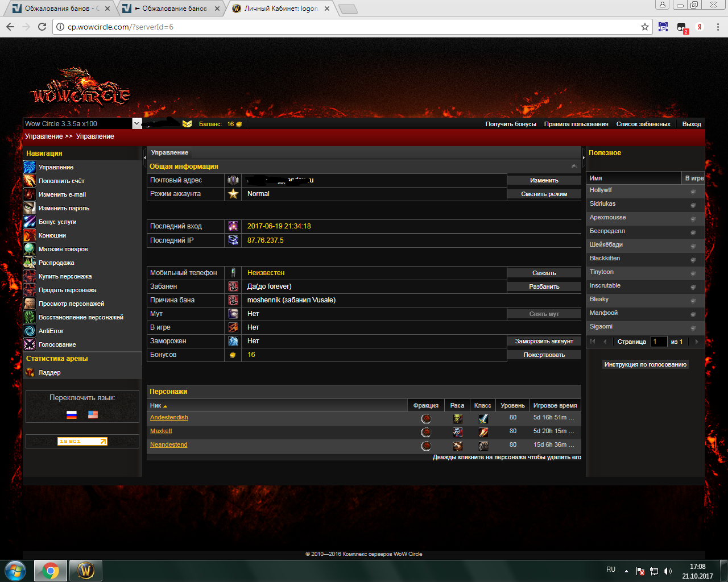
Task: Click the page number field in pagination
Action: point(659,342)
